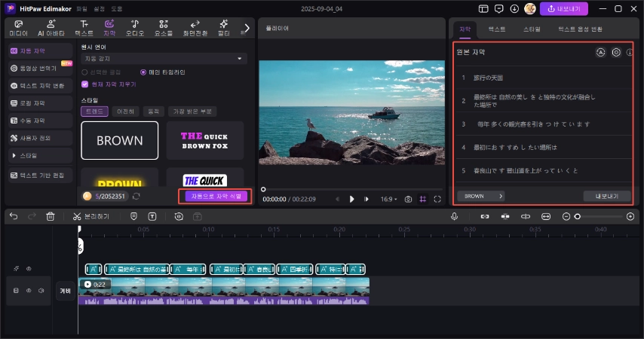Open the AI 아바타 tool tab
Screen dimensions: 644x339
click(x=52, y=28)
